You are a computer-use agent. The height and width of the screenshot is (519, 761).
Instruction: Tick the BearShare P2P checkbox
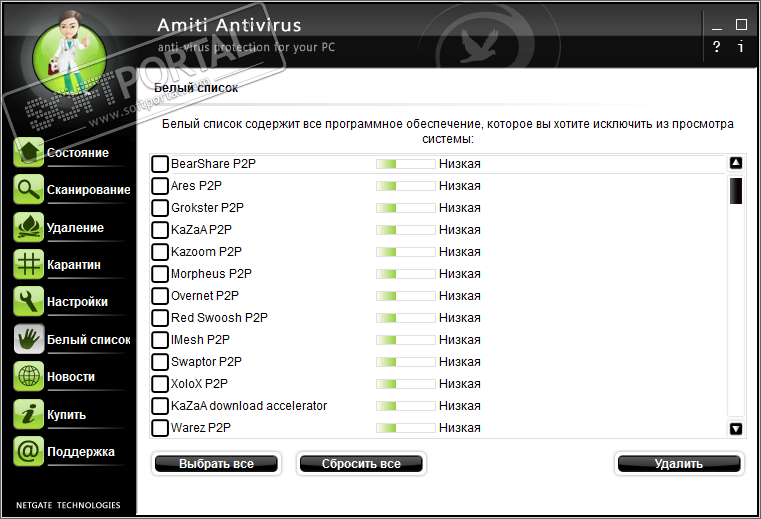160,164
